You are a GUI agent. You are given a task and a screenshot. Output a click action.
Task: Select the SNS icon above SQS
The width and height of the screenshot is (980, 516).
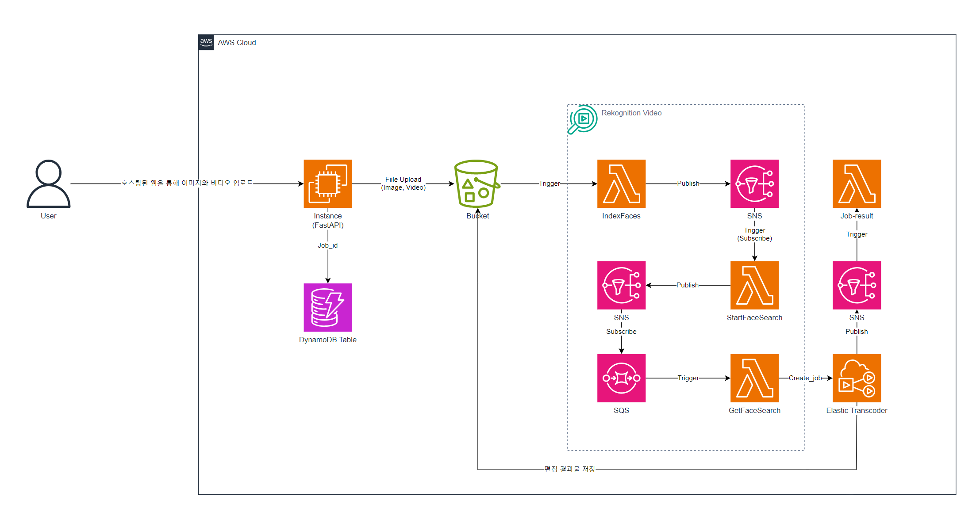click(x=621, y=285)
